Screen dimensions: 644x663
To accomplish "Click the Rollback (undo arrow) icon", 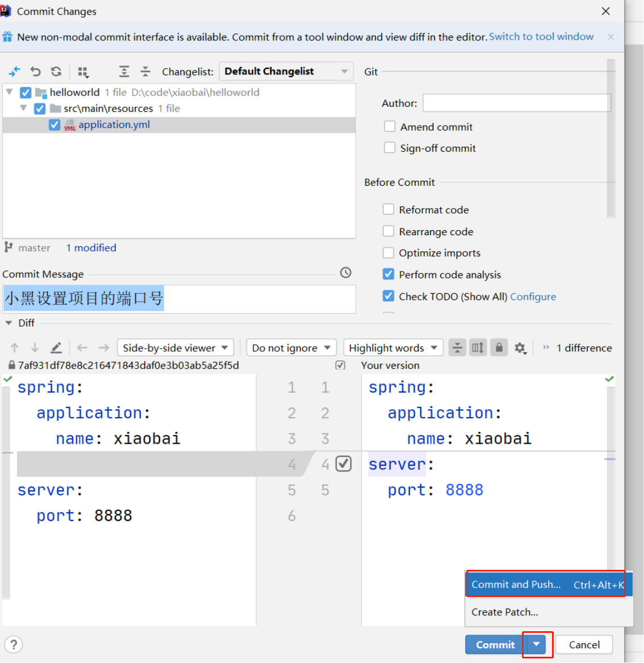I will (x=36, y=72).
